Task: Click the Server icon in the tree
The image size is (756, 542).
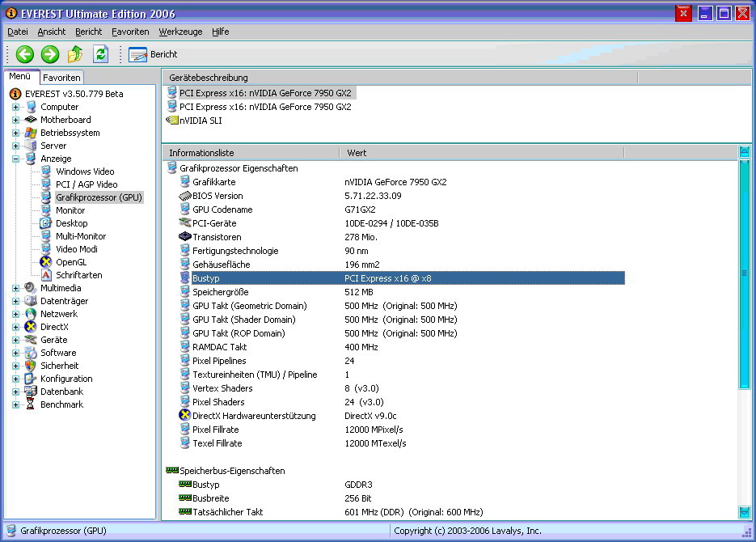Action: (x=31, y=146)
